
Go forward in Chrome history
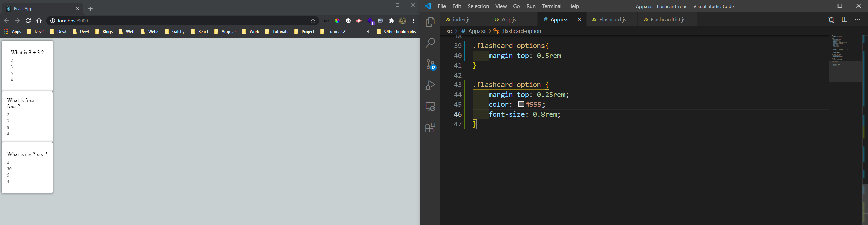tap(17, 21)
